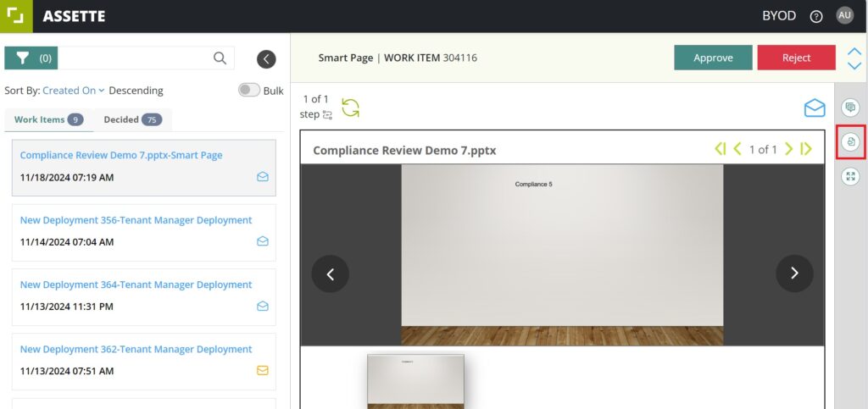Click envelope icon on Compliance Review item

pos(263,176)
